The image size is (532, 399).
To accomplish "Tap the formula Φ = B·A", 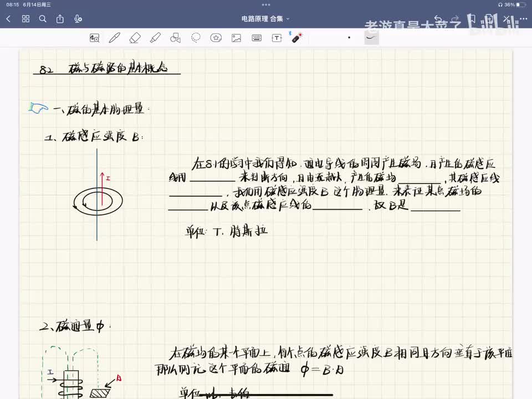I will coord(323,370).
